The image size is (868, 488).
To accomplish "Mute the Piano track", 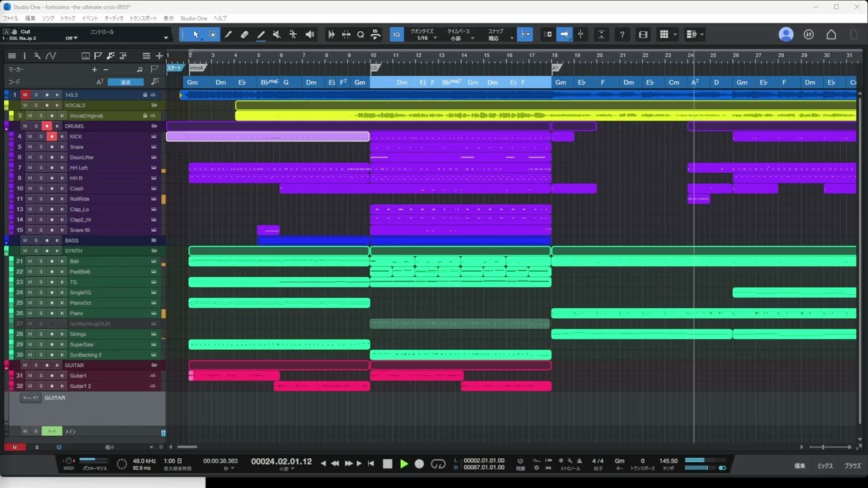I will [x=30, y=313].
